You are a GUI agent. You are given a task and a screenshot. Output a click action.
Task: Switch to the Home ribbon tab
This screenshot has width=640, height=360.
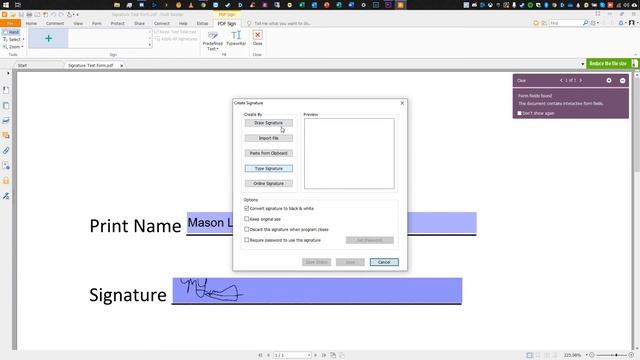pos(31,24)
